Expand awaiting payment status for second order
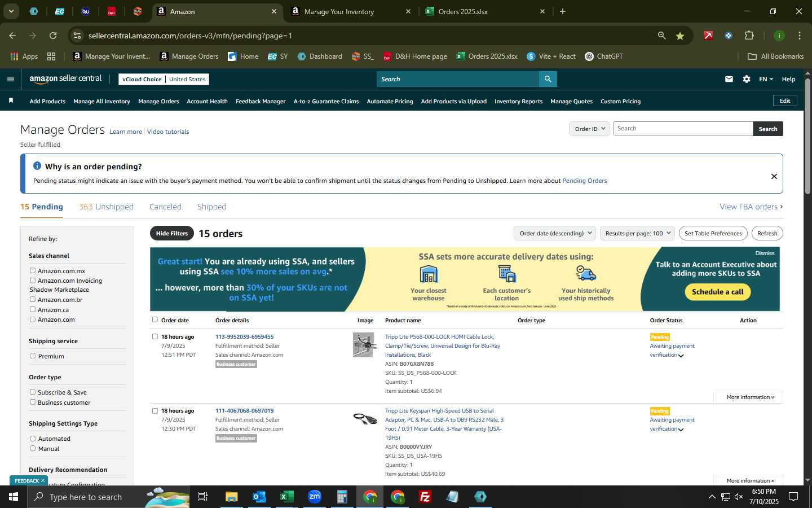This screenshot has width=812, height=508. click(x=681, y=430)
